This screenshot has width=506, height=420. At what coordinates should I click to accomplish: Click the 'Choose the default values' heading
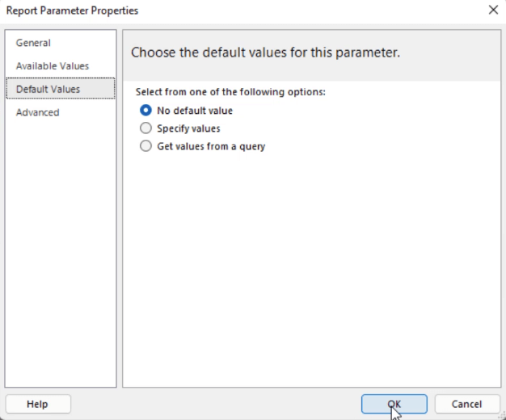pos(265,52)
